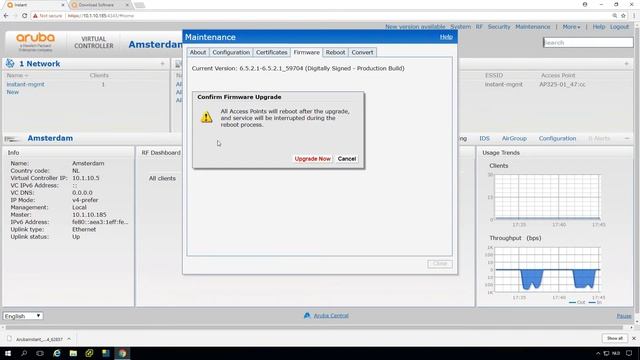Screen dimensions: 640x360
Task: Sort networks by Name column header
Action: coord(17,75)
